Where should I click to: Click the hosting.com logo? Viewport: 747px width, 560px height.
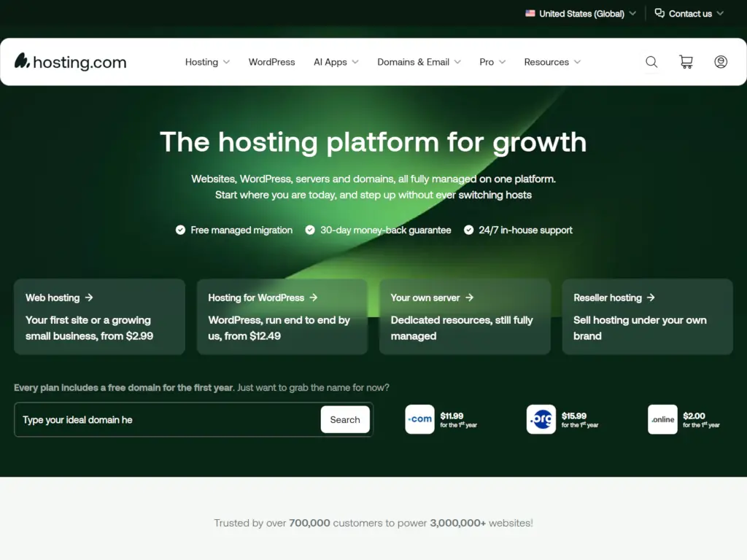tap(71, 62)
